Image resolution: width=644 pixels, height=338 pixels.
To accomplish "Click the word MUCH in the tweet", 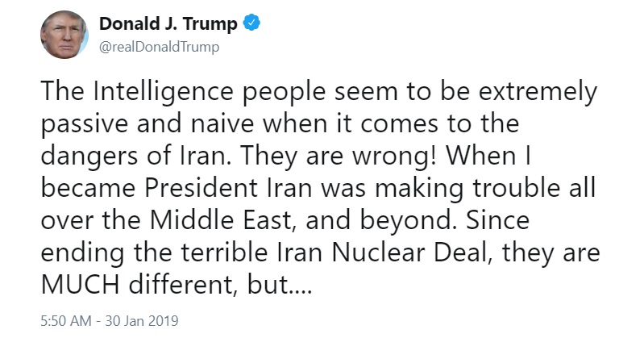I will (81, 284).
